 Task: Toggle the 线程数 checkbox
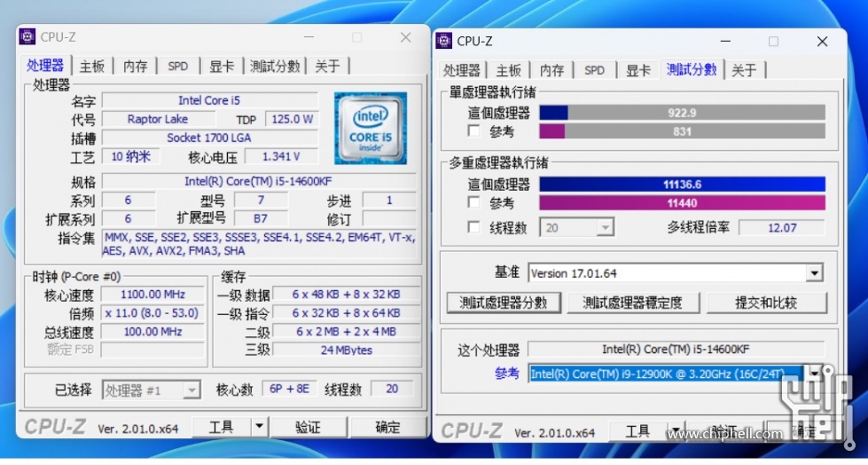(x=473, y=227)
